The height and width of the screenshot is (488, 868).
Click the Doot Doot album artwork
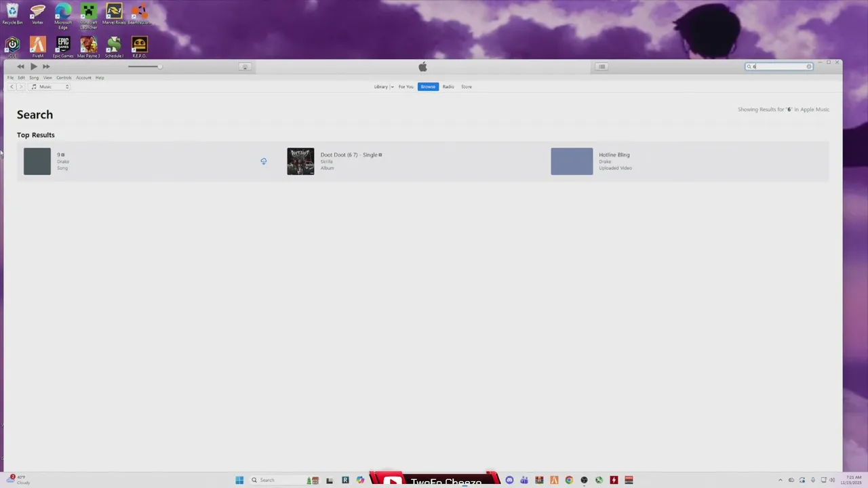(x=300, y=161)
